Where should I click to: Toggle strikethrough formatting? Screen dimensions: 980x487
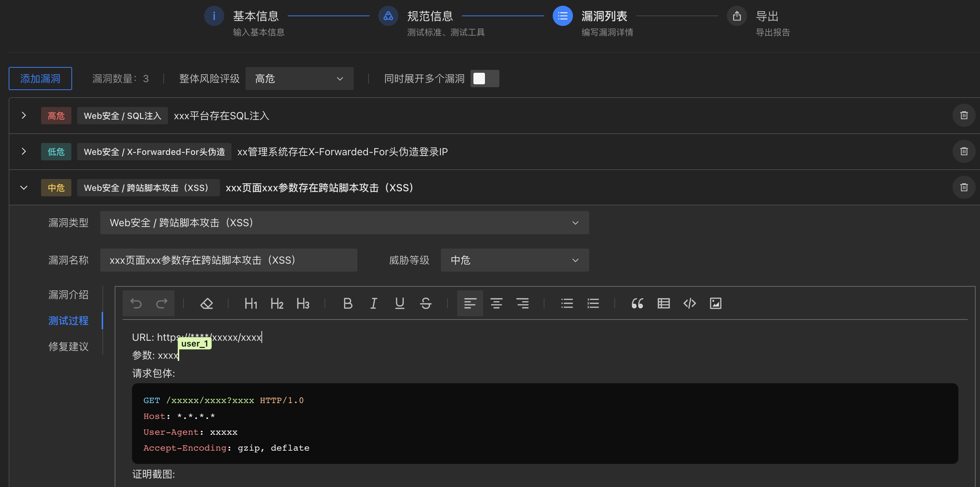[x=426, y=303]
